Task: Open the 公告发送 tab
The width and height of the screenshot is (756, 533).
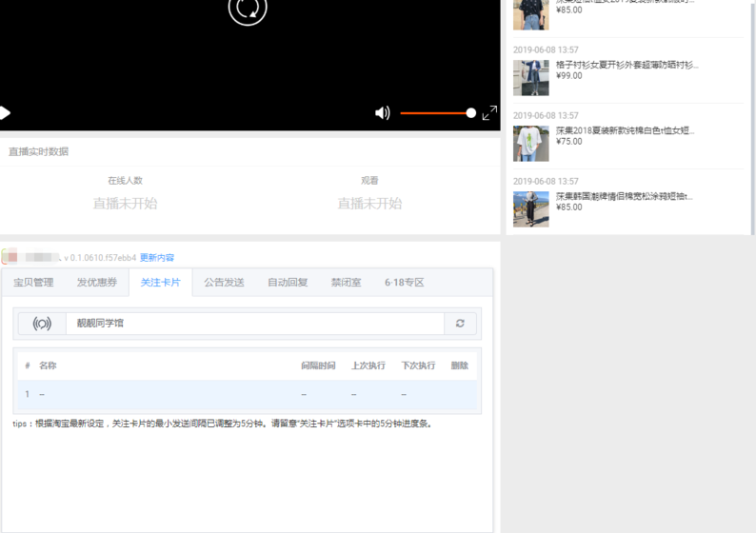Action: coord(224,283)
